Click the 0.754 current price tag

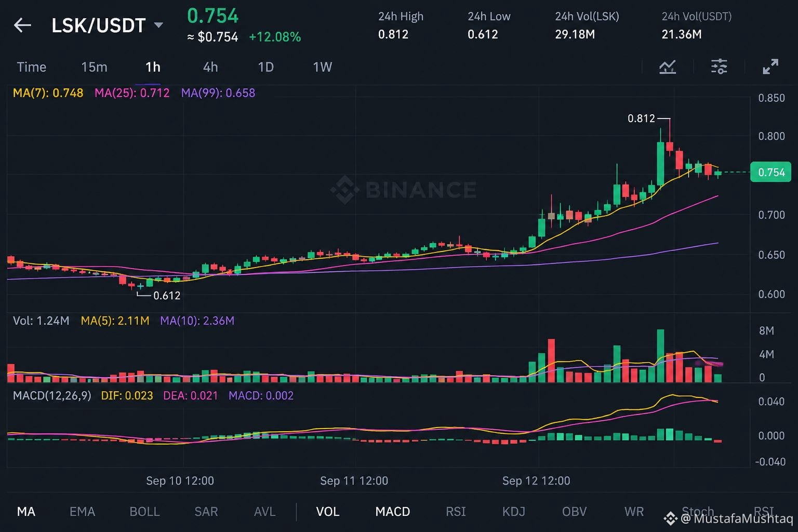(771, 172)
